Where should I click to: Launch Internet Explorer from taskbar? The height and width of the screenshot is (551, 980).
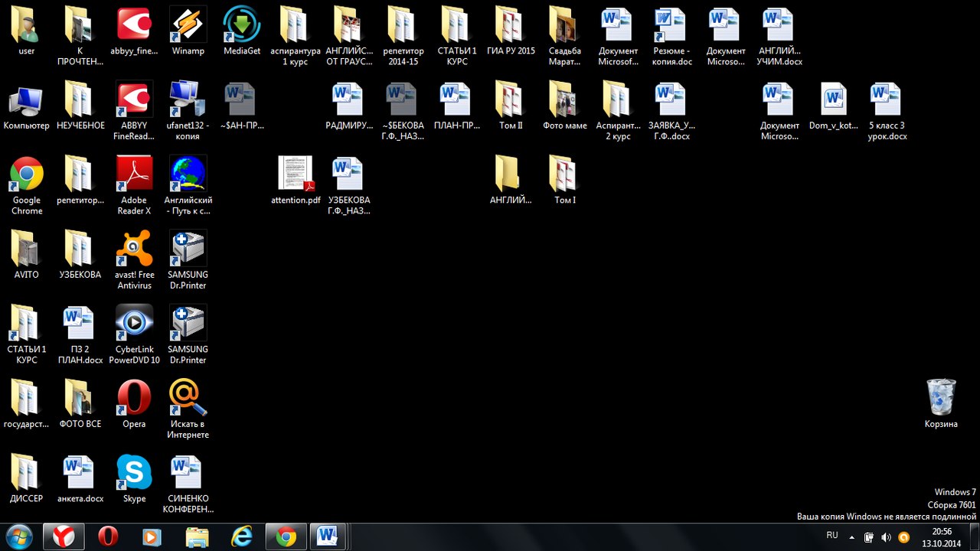click(241, 536)
